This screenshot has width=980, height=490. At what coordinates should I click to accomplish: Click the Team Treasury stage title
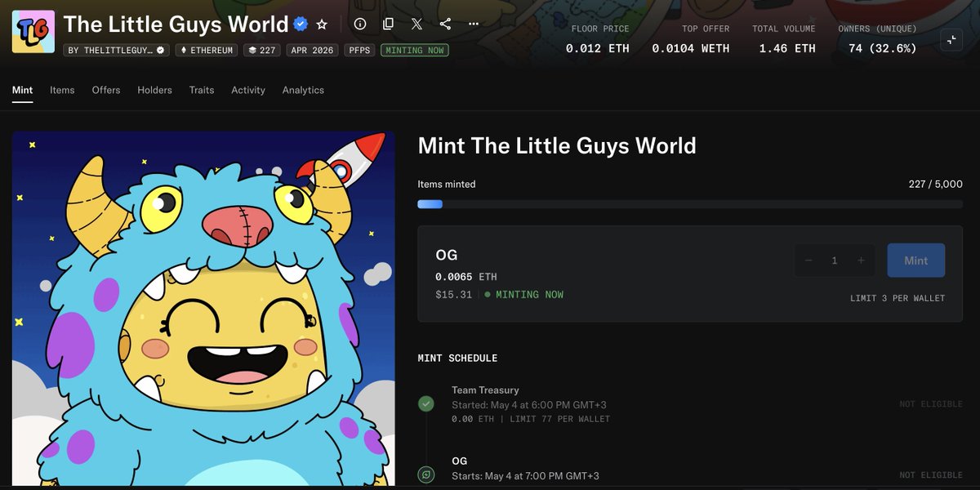(x=485, y=390)
